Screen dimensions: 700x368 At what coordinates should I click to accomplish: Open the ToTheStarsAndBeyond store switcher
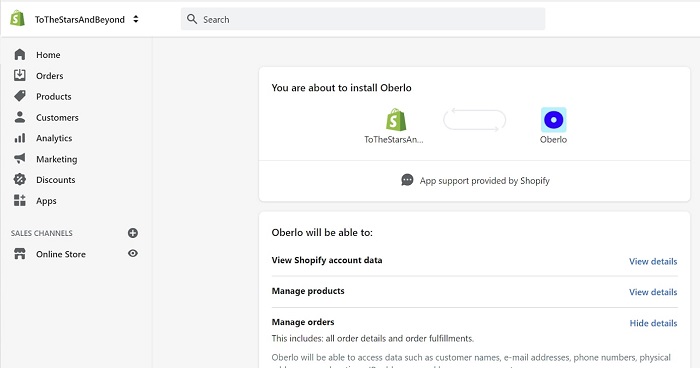(87, 19)
